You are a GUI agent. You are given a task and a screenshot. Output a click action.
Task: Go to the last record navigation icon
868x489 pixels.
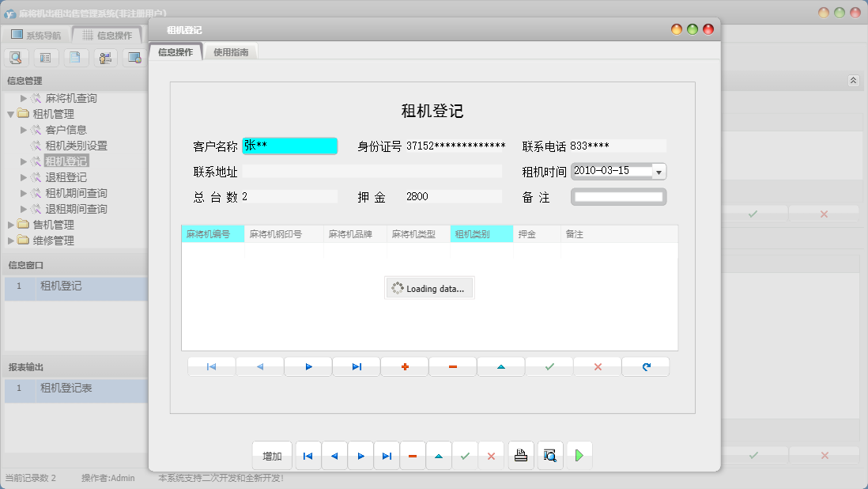(356, 366)
